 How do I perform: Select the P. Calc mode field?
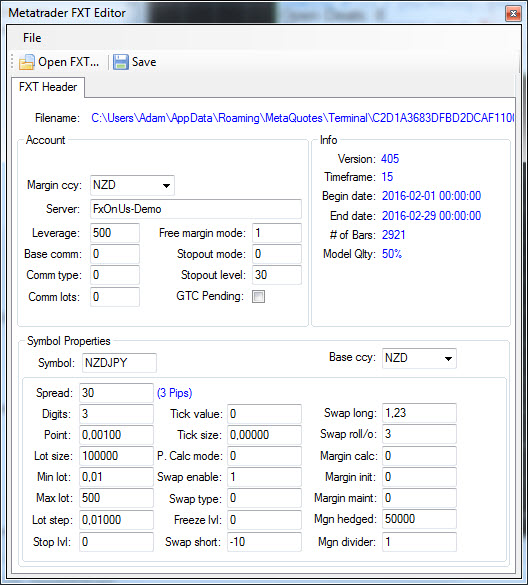point(264,456)
